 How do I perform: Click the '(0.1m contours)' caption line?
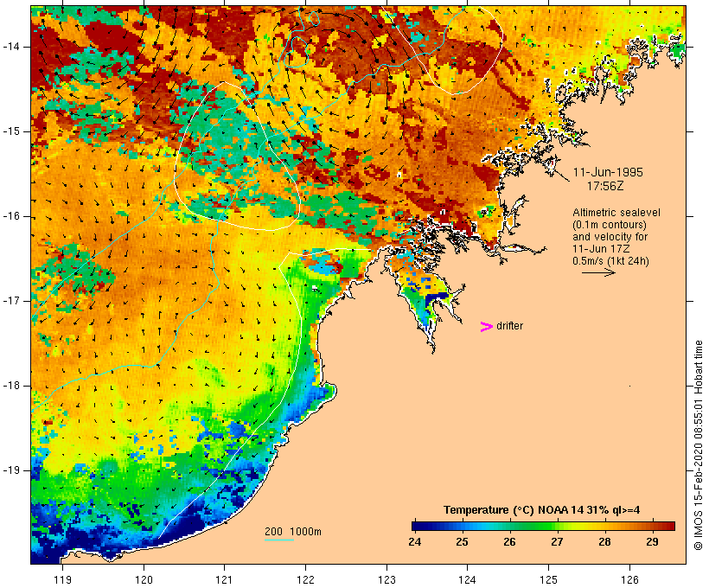pyautogui.click(x=610, y=225)
